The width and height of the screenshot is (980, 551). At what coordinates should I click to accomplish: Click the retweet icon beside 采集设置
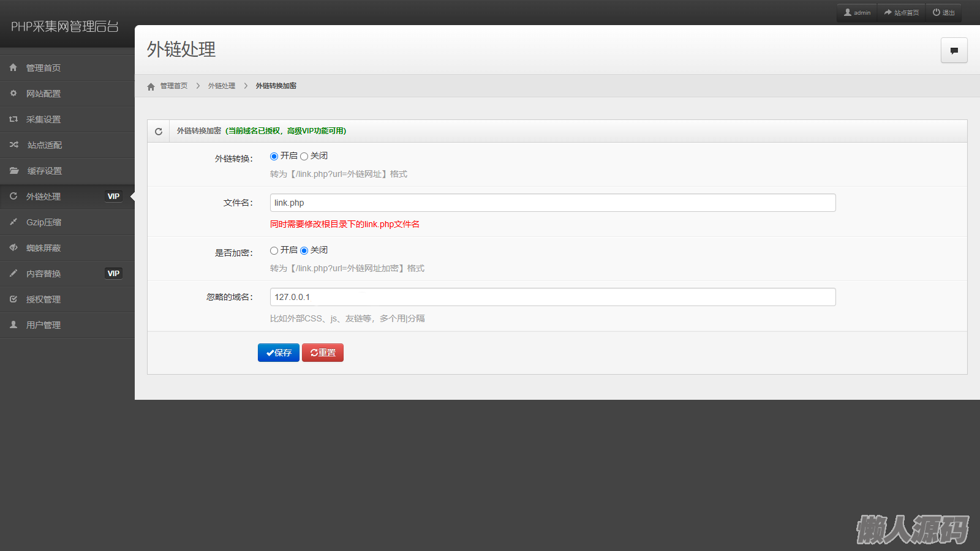[13, 119]
